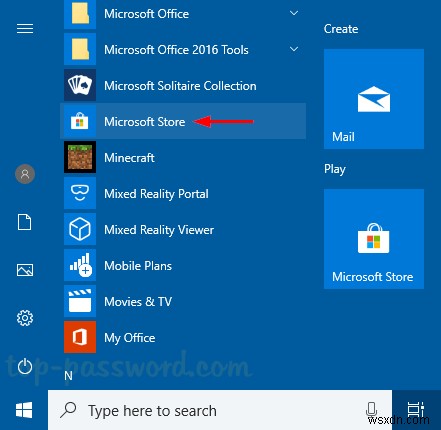Screen dimensions: 441x430
Task: Open Movies & TV label
Action: click(138, 302)
